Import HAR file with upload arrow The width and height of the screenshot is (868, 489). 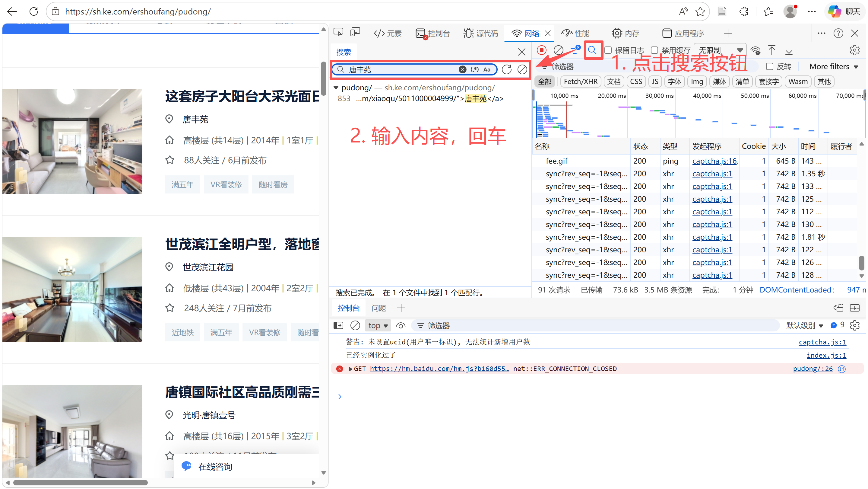click(x=771, y=50)
